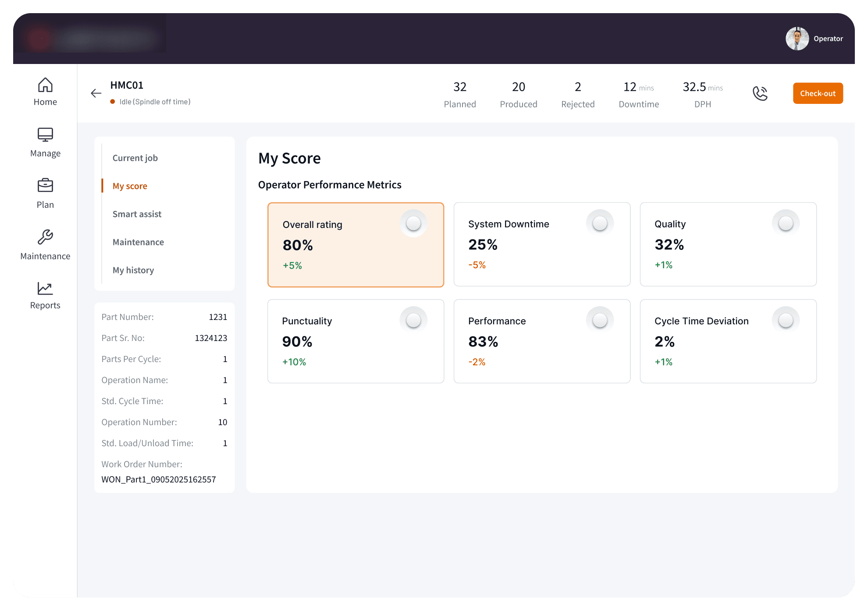Click the phone call icon

click(760, 93)
